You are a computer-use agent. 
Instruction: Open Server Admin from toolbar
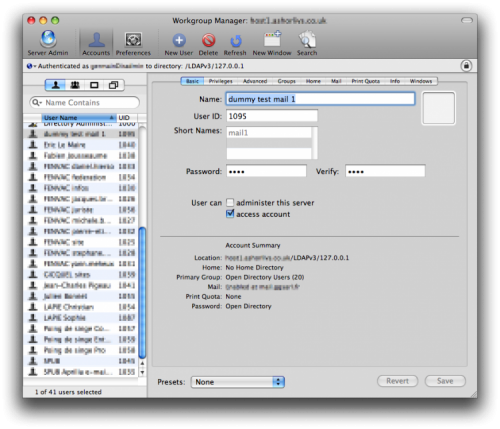(x=48, y=43)
